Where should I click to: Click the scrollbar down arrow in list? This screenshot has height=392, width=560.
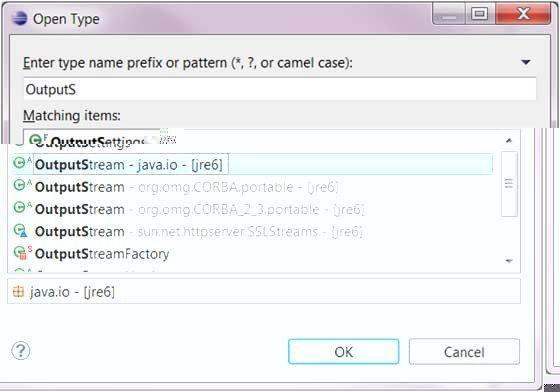509,261
